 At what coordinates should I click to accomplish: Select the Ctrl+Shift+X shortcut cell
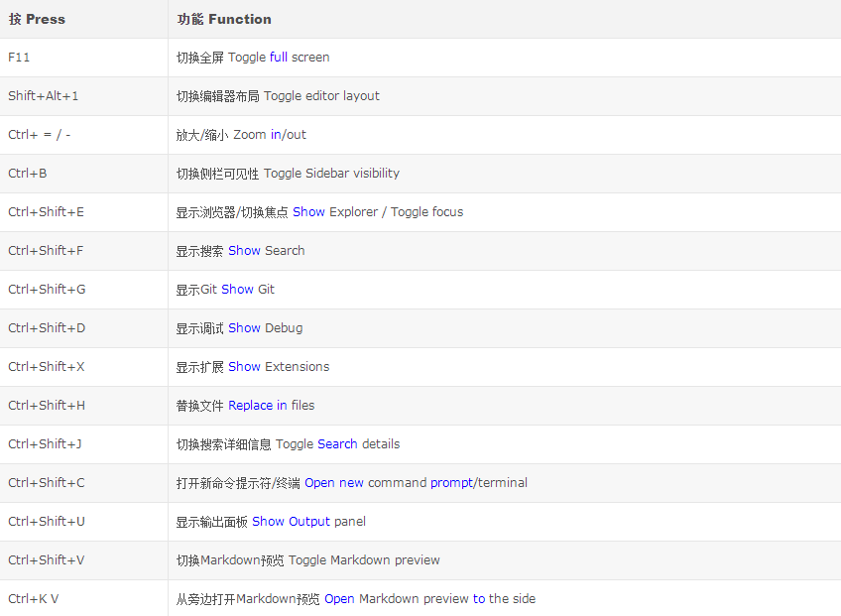pyautogui.click(x=83, y=366)
